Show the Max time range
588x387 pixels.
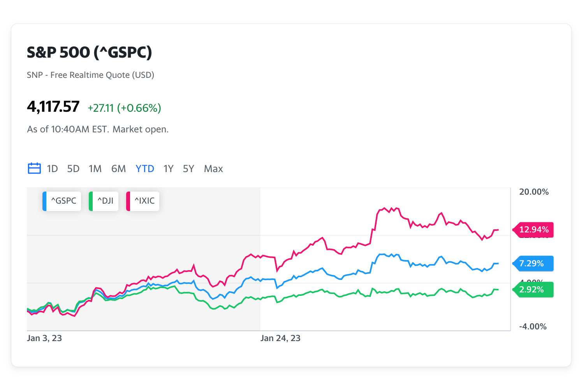(x=213, y=169)
